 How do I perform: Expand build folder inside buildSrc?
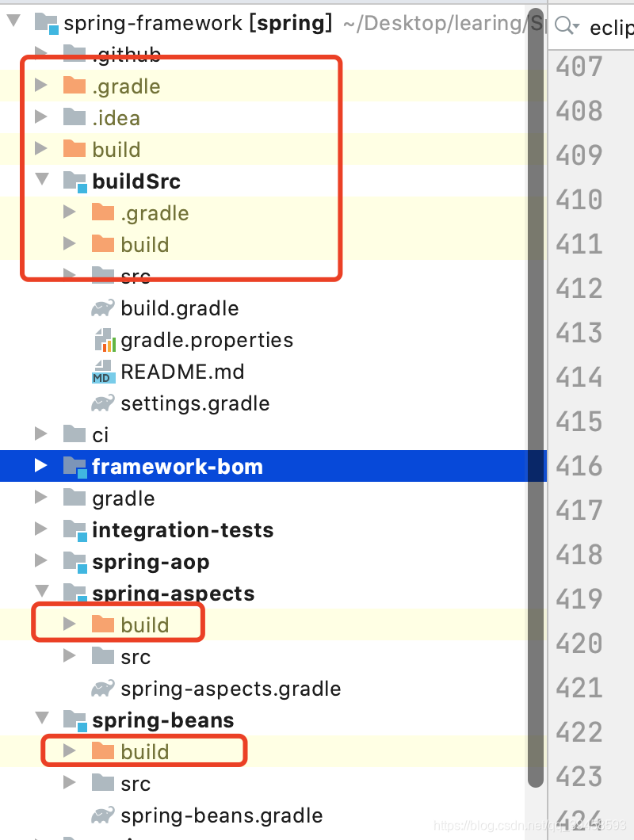pos(69,244)
